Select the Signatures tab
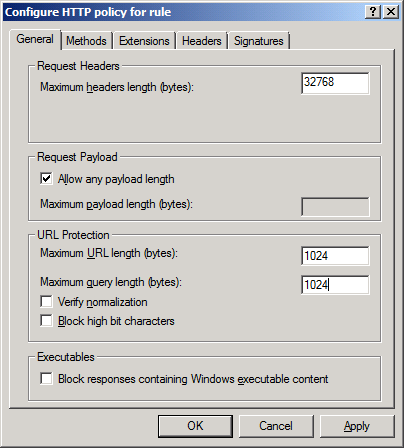404x448 pixels. 259,41
